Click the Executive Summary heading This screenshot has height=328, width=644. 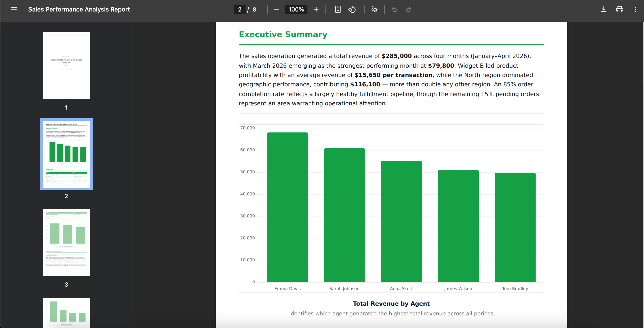pos(283,34)
